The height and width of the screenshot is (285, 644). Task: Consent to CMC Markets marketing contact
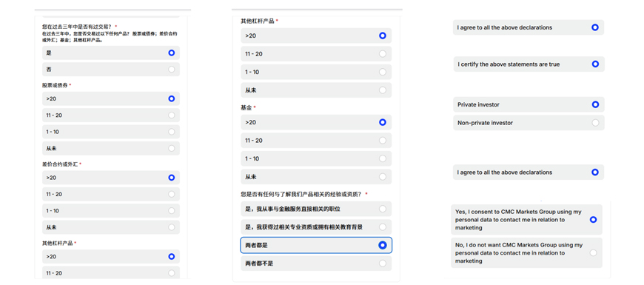tap(526, 220)
